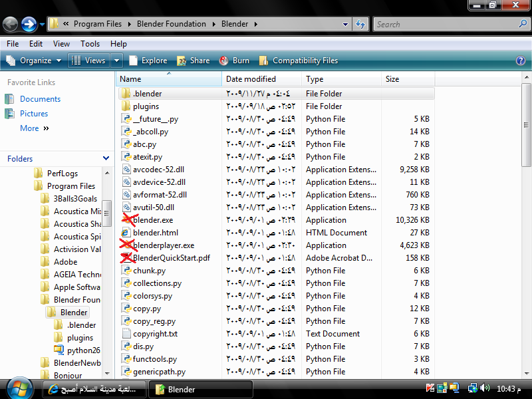The width and height of the screenshot is (532, 399).
Task: Select genericpath.py file name
Action: 160,372
